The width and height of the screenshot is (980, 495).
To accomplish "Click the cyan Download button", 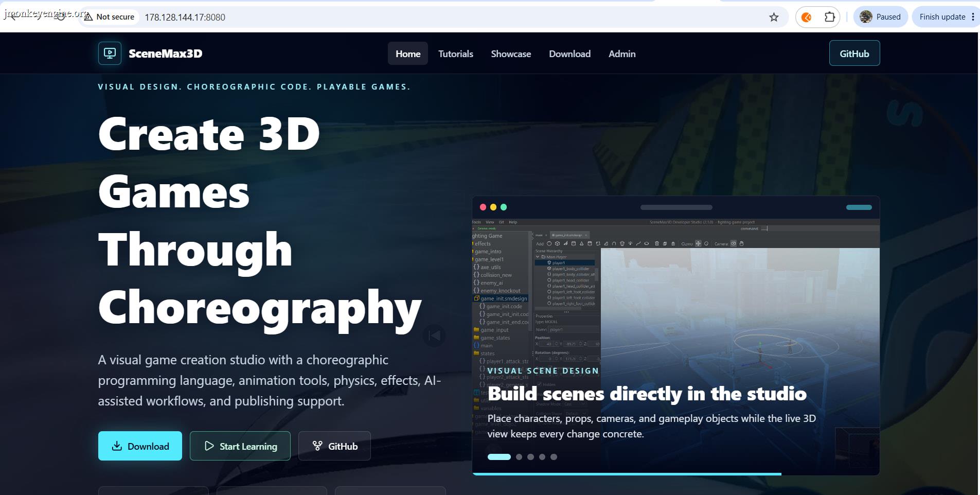I will click(140, 446).
